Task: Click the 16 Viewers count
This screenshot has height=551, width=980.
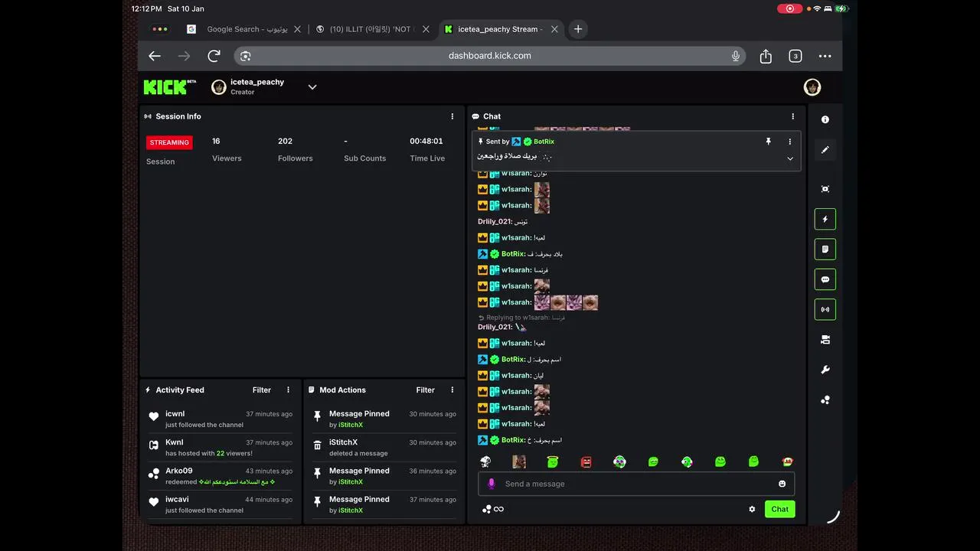Action: pyautogui.click(x=216, y=141)
